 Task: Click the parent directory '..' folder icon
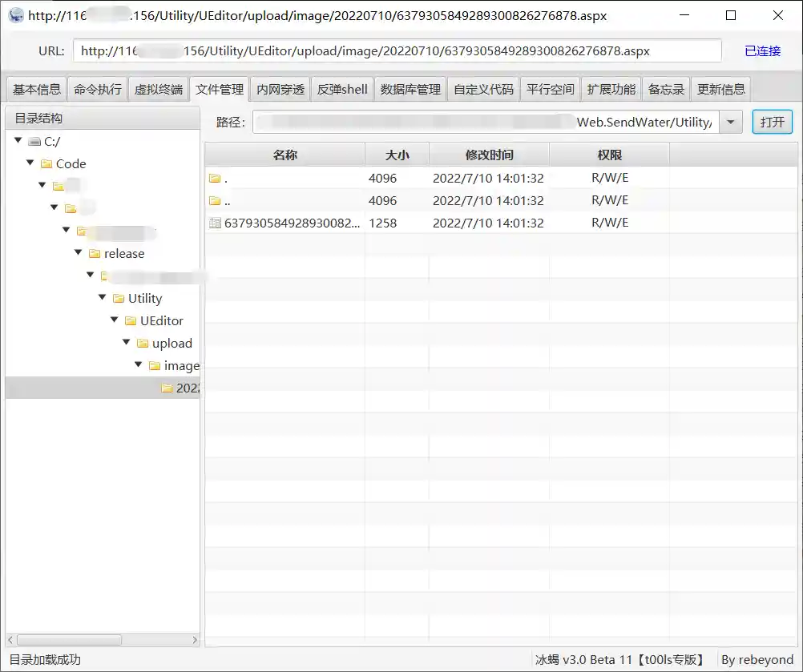(215, 201)
